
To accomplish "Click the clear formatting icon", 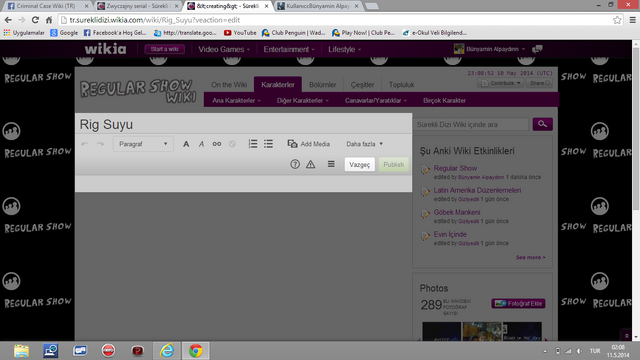I will 232,144.
